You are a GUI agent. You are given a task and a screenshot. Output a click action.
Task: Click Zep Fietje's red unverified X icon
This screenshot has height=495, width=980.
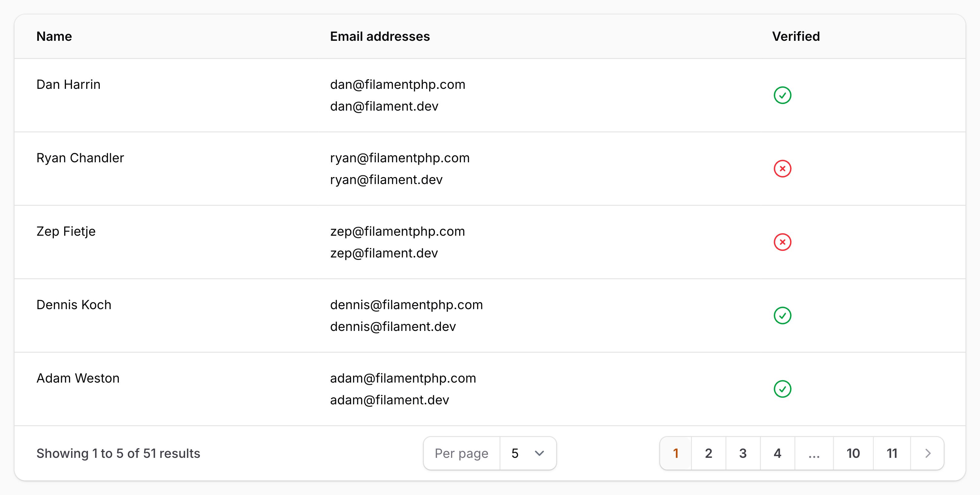[x=782, y=242]
